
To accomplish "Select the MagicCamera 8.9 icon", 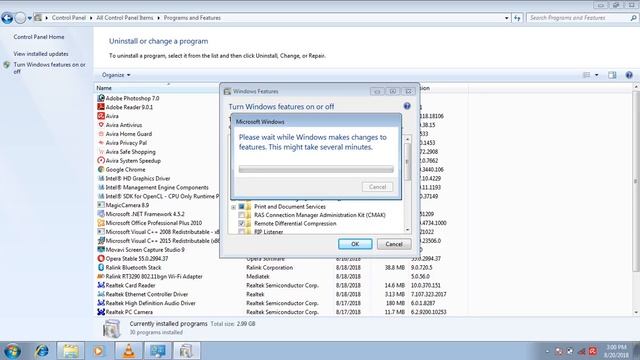I will pos(101,205).
